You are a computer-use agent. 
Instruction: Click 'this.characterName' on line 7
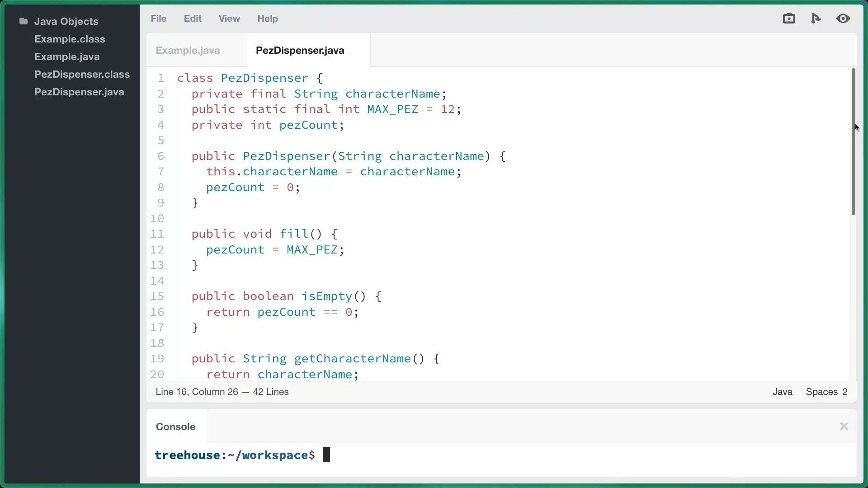point(272,172)
